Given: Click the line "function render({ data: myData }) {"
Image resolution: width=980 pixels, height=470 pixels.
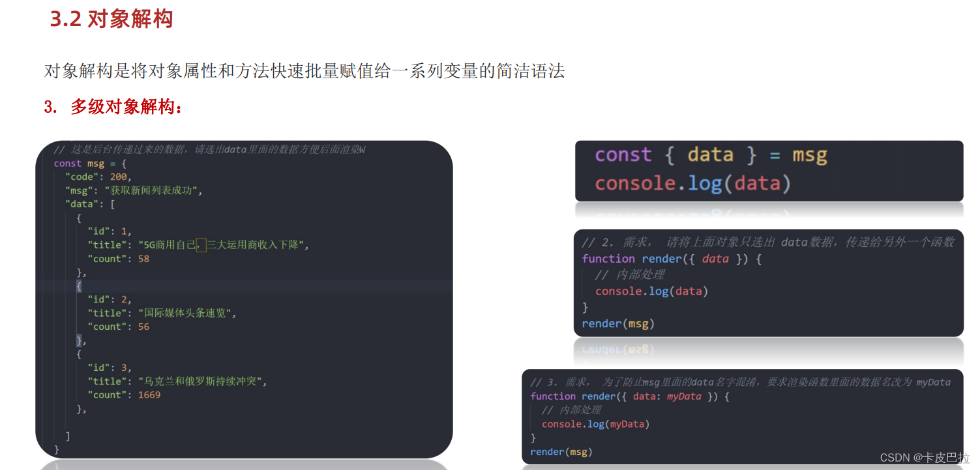Looking at the screenshot, I should pos(630,396).
